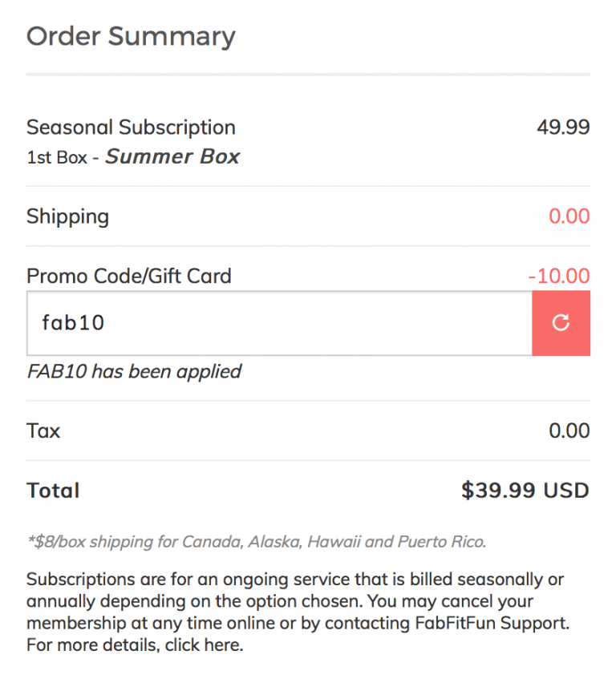Click the promo code refresh icon button
This screenshot has height=683, width=616.
561,323
